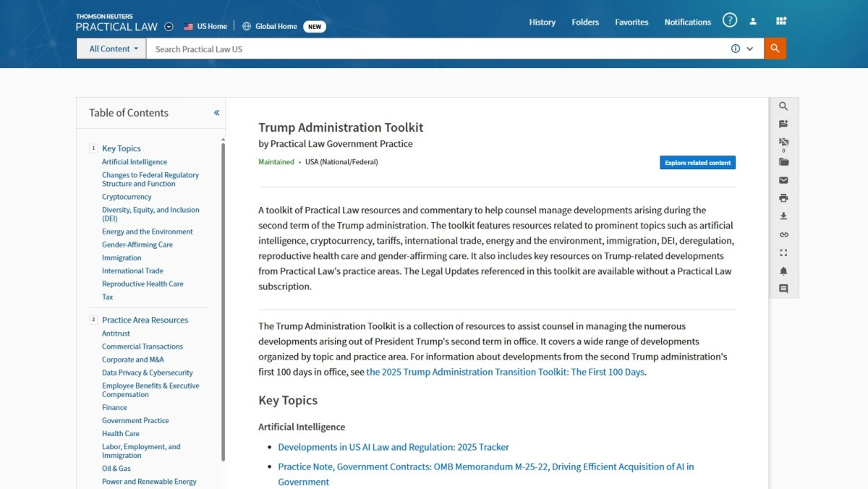868x489 pixels.
Task: Click the orange search button
Action: point(775,48)
